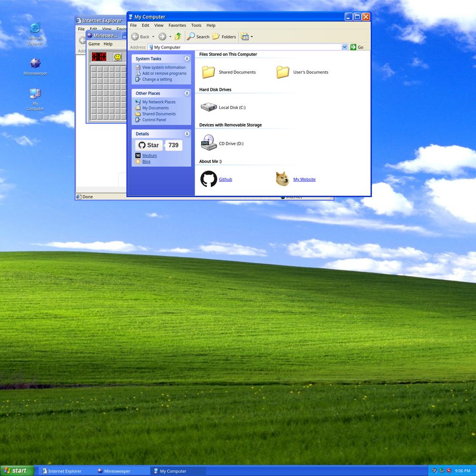The width and height of the screenshot is (476, 476).
Task: Expand the Address bar dropdown
Action: (x=344, y=47)
